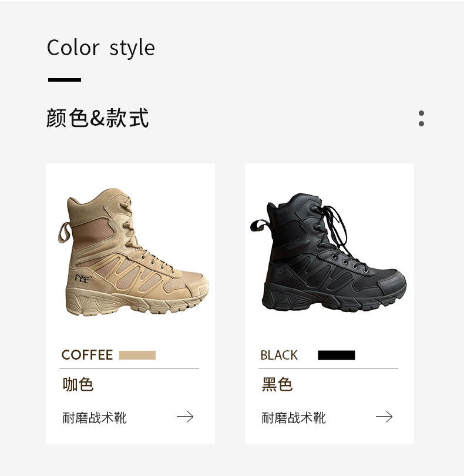Click the "Color style" heading
Screen dimensions: 464x476
[x=100, y=48]
